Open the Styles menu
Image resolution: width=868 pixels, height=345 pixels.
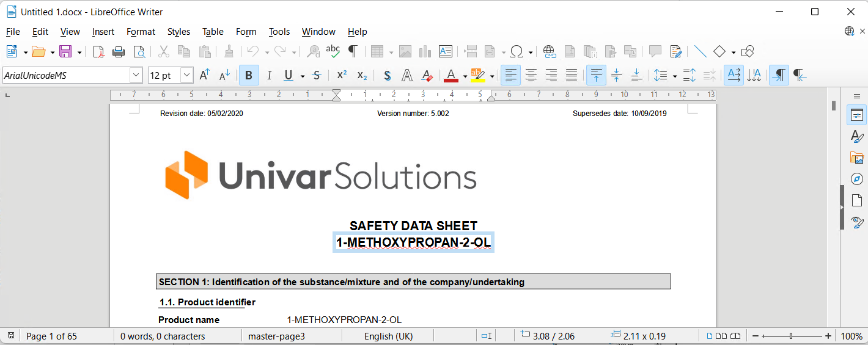pyautogui.click(x=178, y=32)
